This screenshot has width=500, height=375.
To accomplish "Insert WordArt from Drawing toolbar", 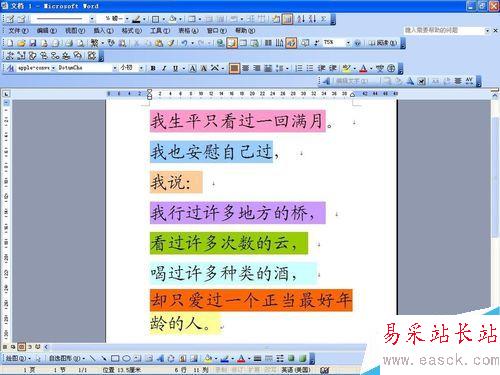I will tap(160, 359).
